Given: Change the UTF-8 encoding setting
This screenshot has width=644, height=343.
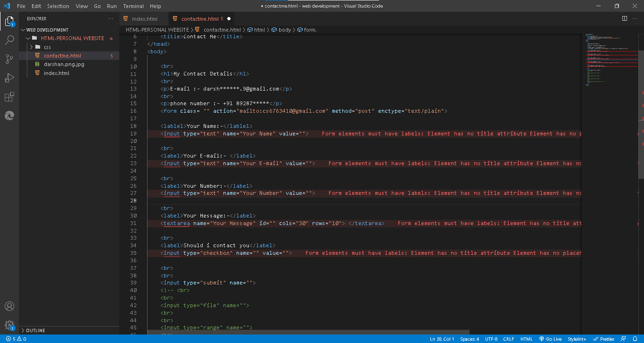Looking at the screenshot, I should 491,339.
